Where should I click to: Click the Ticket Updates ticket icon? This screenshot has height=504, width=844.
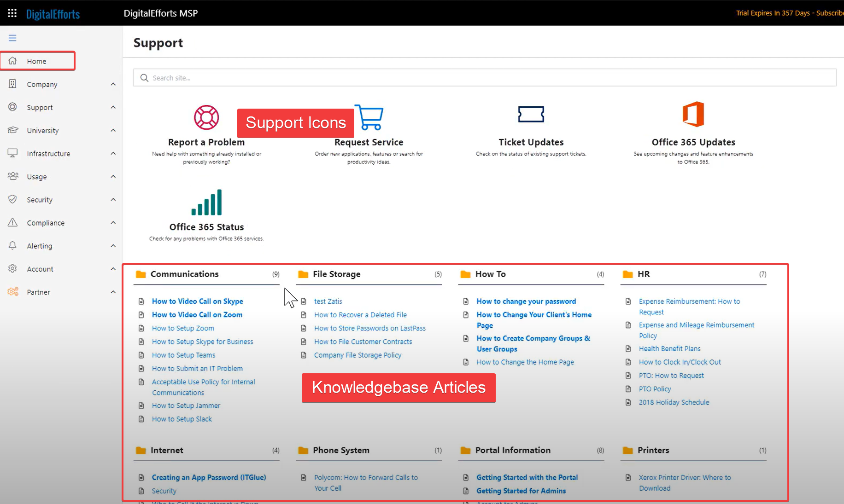pyautogui.click(x=531, y=114)
